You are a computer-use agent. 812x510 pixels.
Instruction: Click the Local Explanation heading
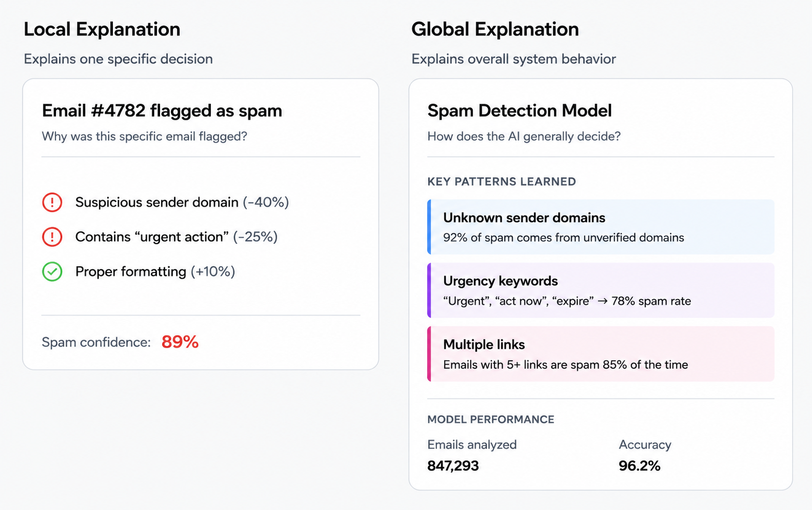point(102,29)
